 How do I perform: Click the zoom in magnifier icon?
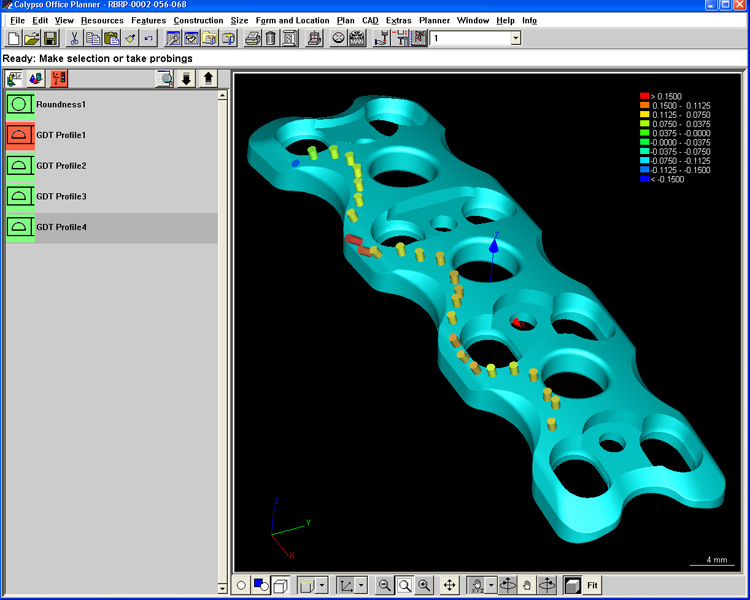[424, 585]
